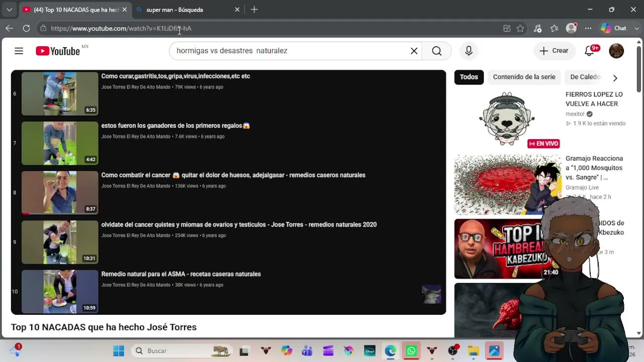Screen dimensions: 644x362
Task: Clear the YouTube search box text
Action: pos(414,51)
